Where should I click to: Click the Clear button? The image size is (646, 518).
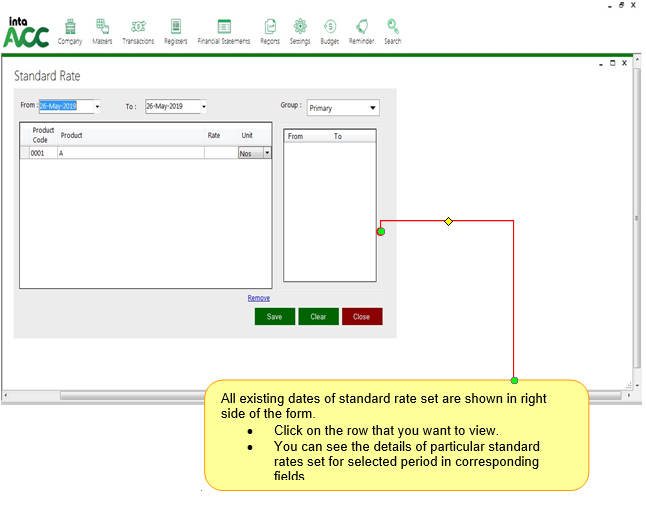click(x=318, y=316)
